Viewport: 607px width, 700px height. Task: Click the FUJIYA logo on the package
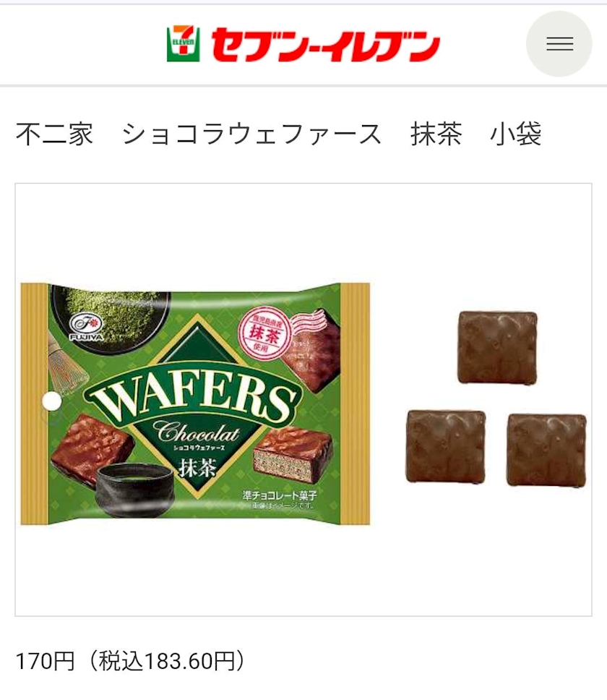pyautogui.click(x=87, y=326)
